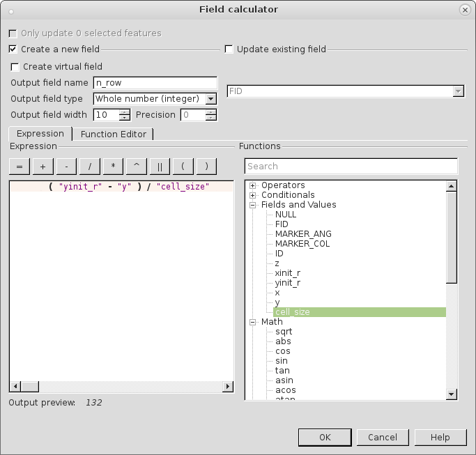Insert the multiplication asterisk operator
The width and height of the screenshot is (476, 455).
[113, 167]
